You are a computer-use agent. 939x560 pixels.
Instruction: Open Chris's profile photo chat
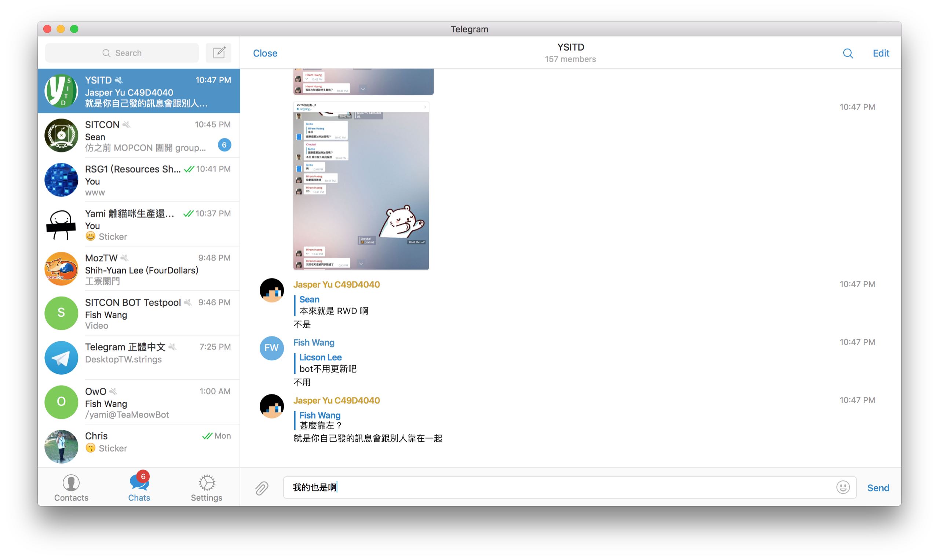(61, 447)
